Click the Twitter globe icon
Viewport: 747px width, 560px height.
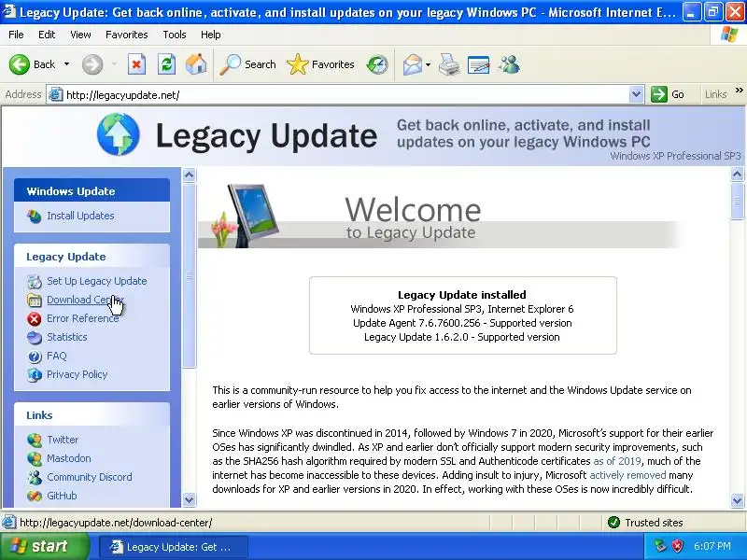click(x=35, y=440)
